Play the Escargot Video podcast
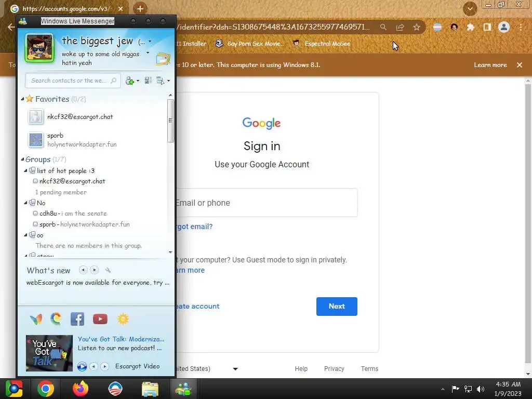The width and height of the screenshot is (532, 399). point(82,366)
